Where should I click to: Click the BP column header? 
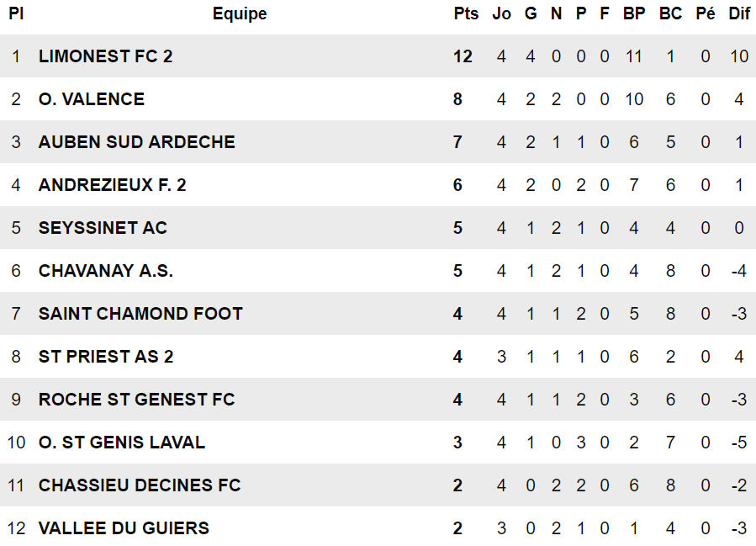coord(633,13)
